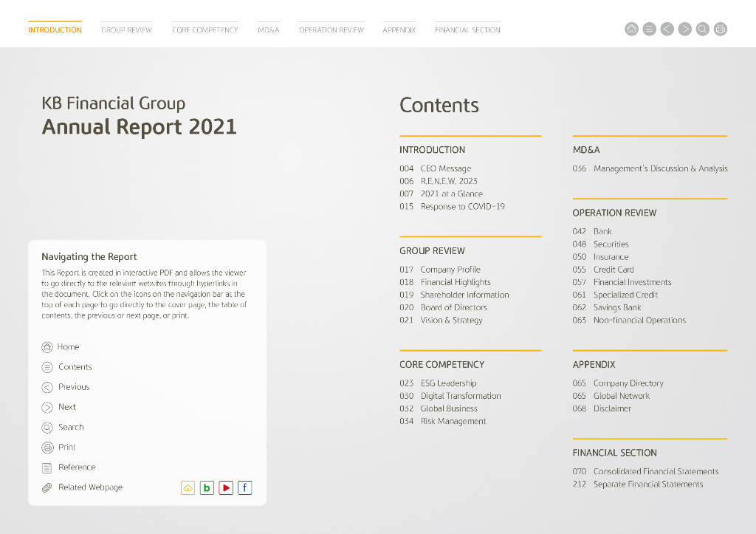Click the Home legend icon in Navigating panel
Image resolution: width=756 pixels, height=534 pixels.
pos(47,347)
